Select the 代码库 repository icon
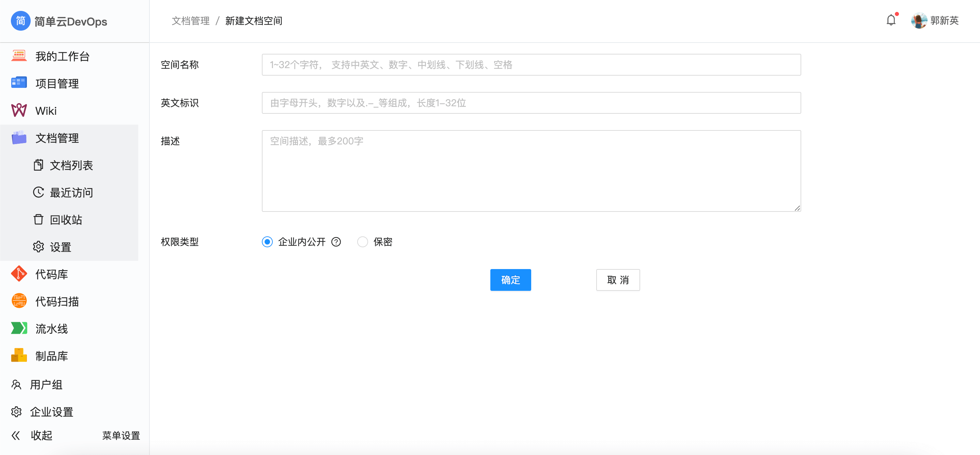The height and width of the screenshot is (455, 980). click(x=19, y=273)
